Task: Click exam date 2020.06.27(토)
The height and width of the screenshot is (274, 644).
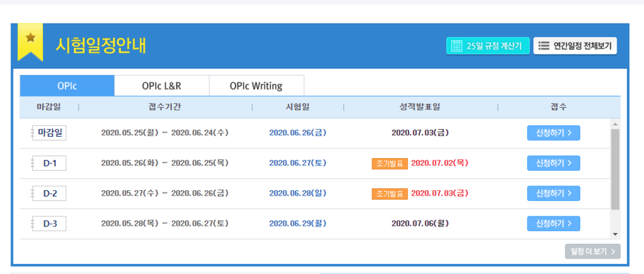Action: coord(298,163)
